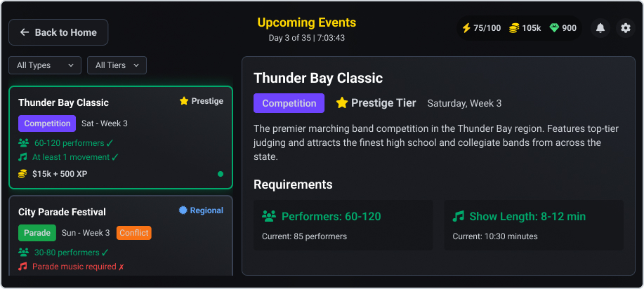Click the gold coins currency icon
Image resolution: width=644 pixels, height=289 pixels.
click(x=514, y=28)
